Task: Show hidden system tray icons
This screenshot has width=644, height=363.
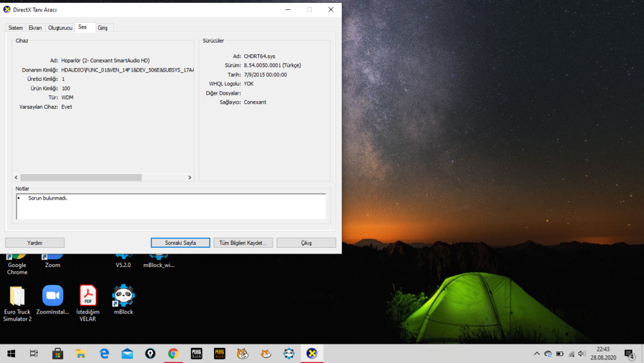Action: pos(537,354)
